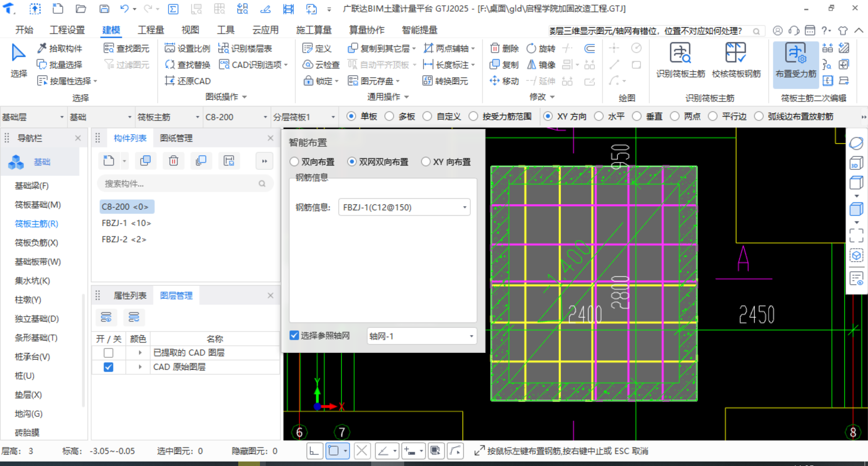Click delete trash icon in 构件列表
Image resolution: width=868 pixels, height=466 pixels.
click(x=174, y=161)
